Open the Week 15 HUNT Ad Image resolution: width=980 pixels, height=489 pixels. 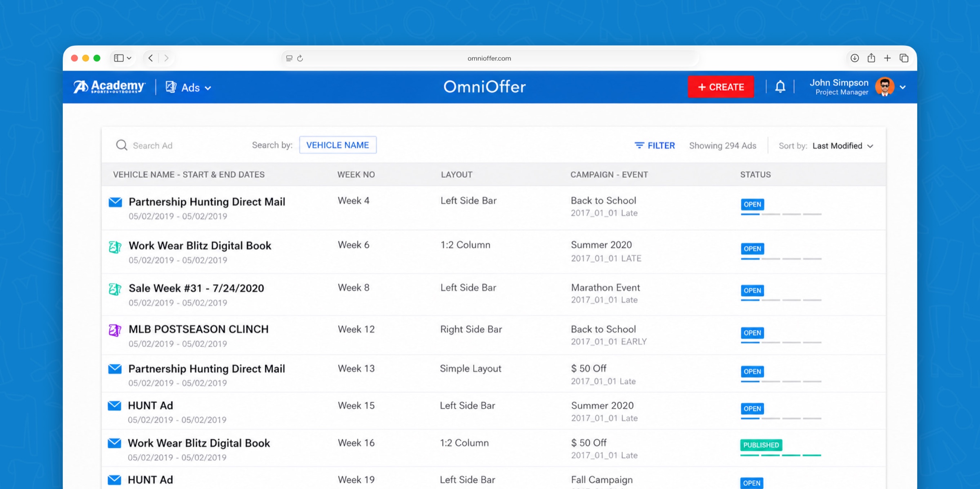pyautogui.click(x=150, y=405)
